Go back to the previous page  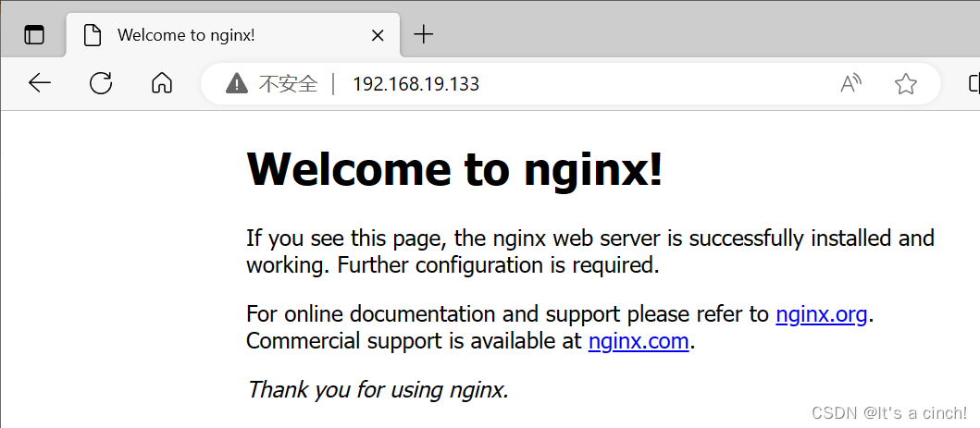(x=40, y=83)
